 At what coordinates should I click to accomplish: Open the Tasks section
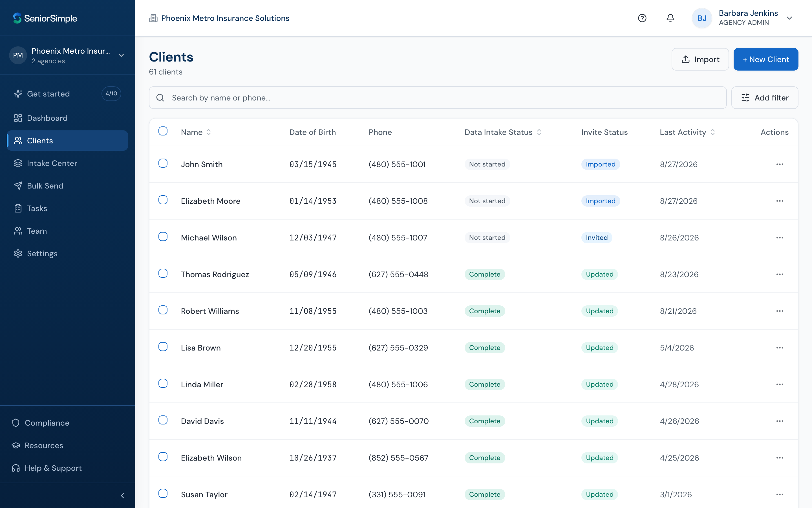[67, 208]
